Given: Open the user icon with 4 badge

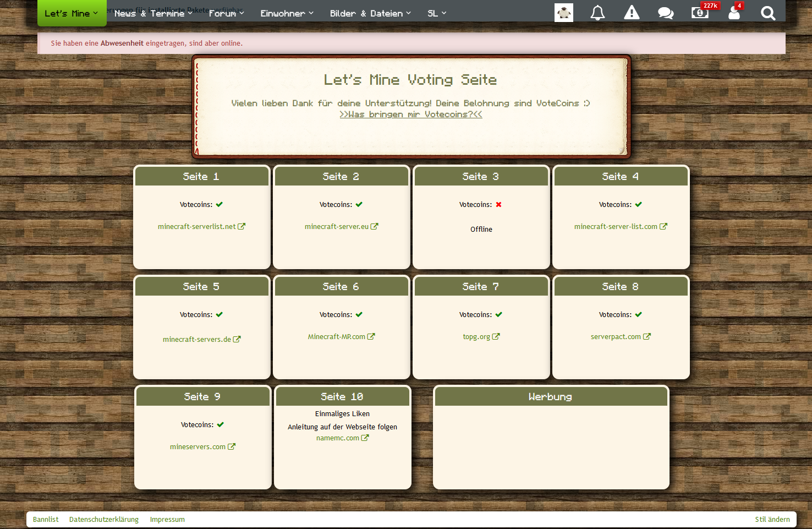Looking at the screenshot, I should click(734, 13).
